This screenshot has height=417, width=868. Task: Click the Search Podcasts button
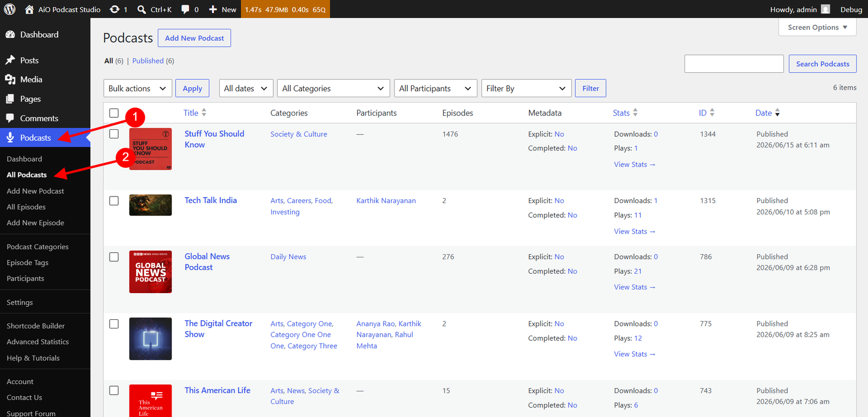(822, 64)
